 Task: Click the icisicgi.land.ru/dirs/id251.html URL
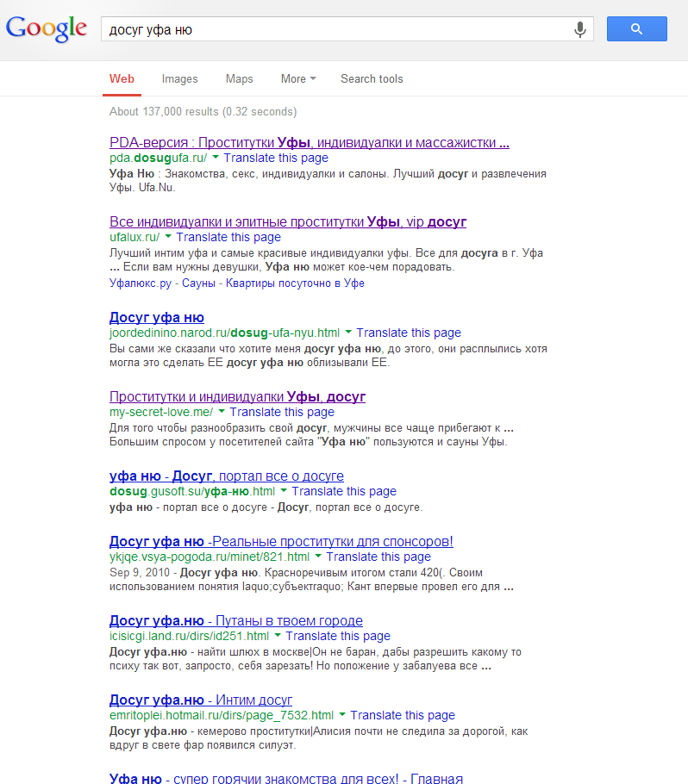(x=189, y=636)
